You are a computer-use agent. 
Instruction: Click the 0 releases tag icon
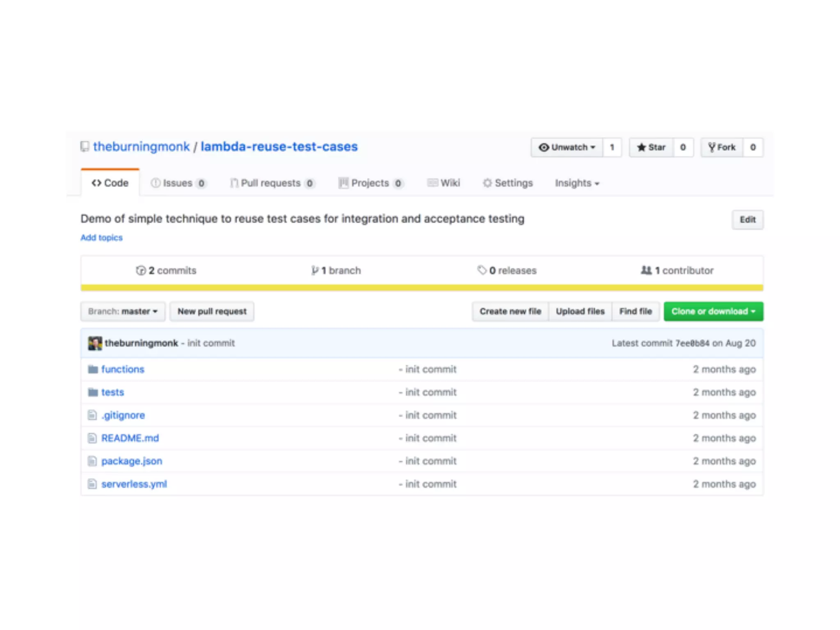coord(482,270)
